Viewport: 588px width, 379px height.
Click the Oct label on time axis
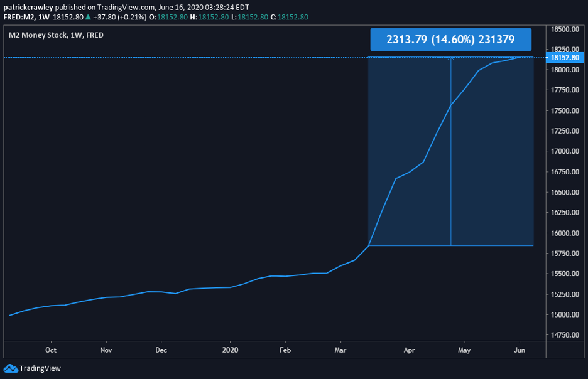(51, 350)
